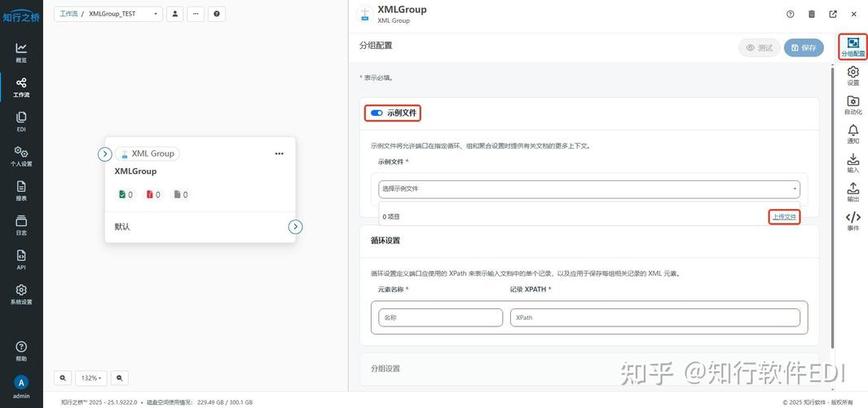The width and height of the screenshot is (868, 408).
Task: Click the red error file counter
Action: pyautogui.click(x=153, y=194)
